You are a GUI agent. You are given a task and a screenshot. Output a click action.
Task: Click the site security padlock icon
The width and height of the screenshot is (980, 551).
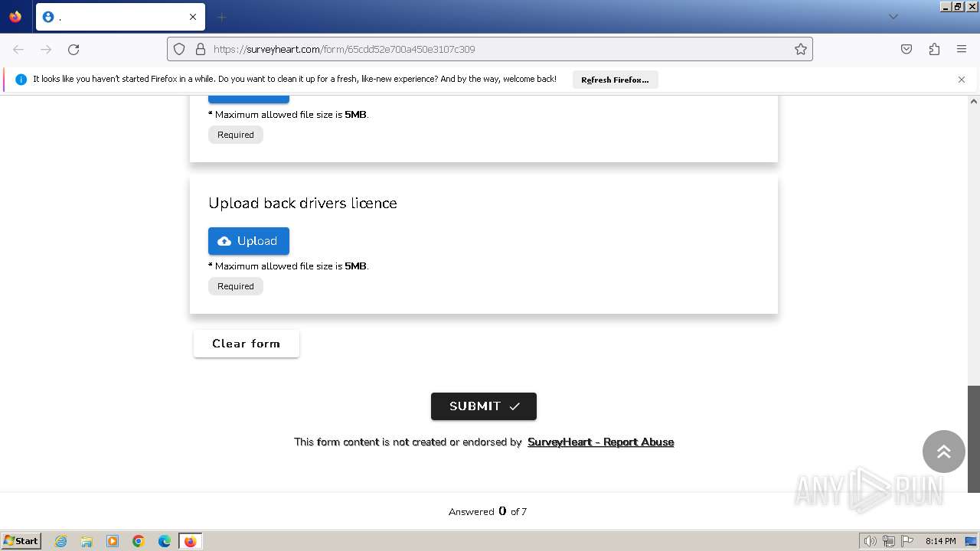coord(201,49)
